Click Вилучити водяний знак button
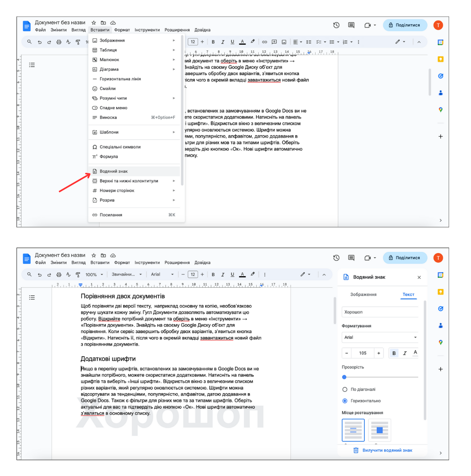The width and height of the screenshot is (471, 476). point(382,450)
